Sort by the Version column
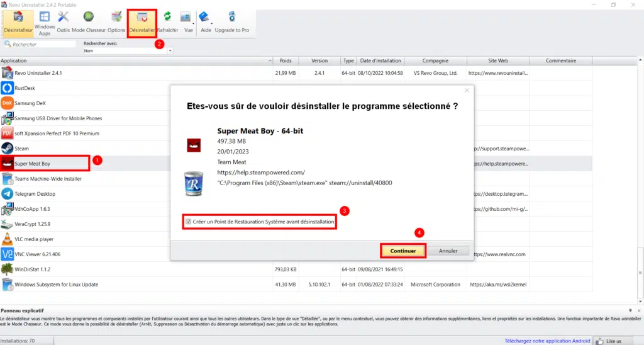This screenshot has height=345, width=644. (x=319, y=60)
